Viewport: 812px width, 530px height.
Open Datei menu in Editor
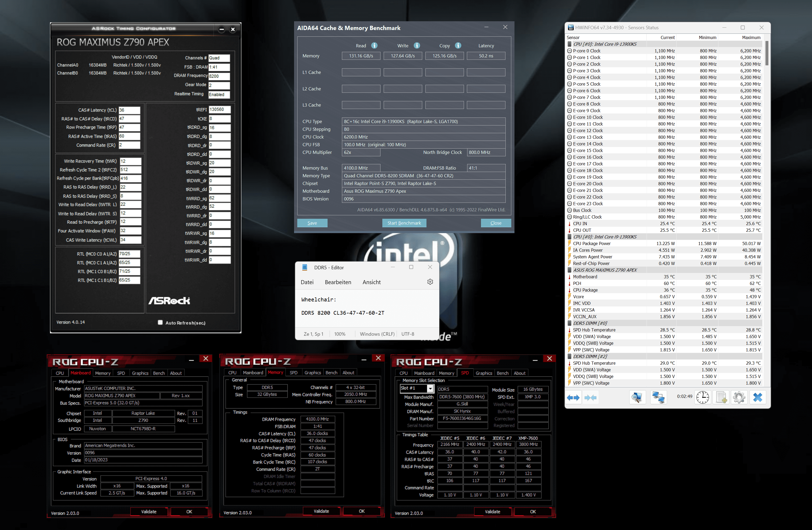pos(307,282)
